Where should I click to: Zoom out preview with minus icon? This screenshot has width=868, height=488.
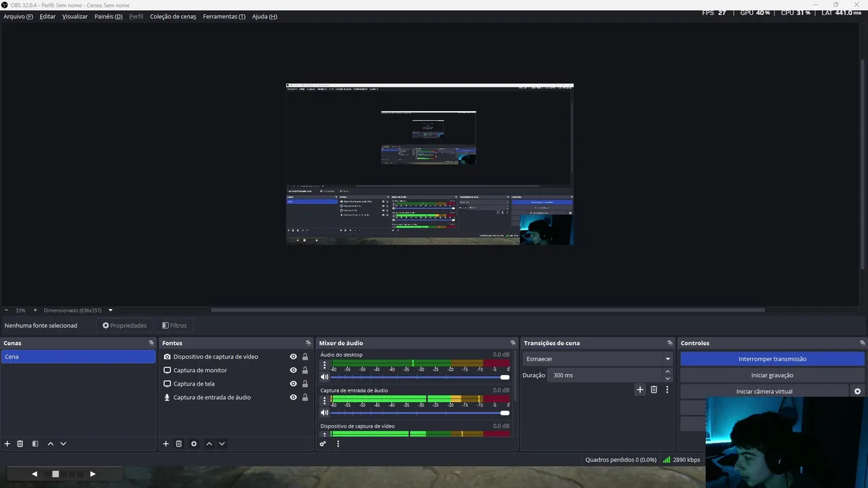coord(7,310)
